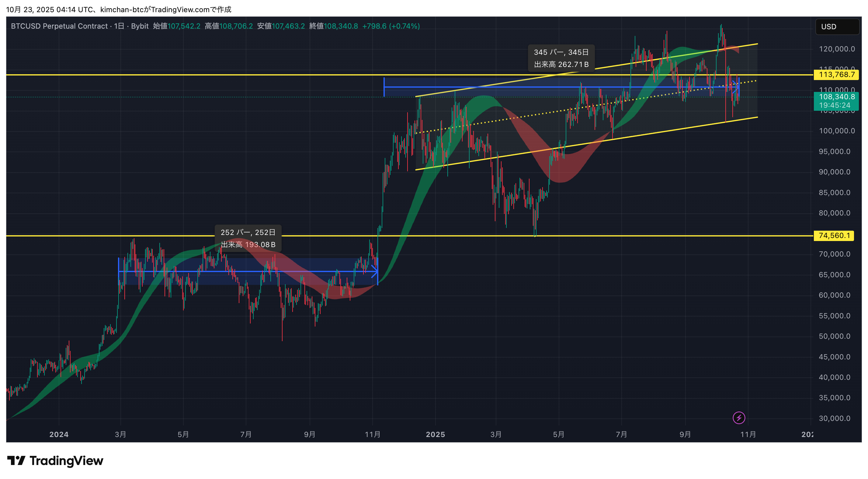
Task: Click the blue arrowhead ending the 252-bar range
Action: (x=375, y=271)
